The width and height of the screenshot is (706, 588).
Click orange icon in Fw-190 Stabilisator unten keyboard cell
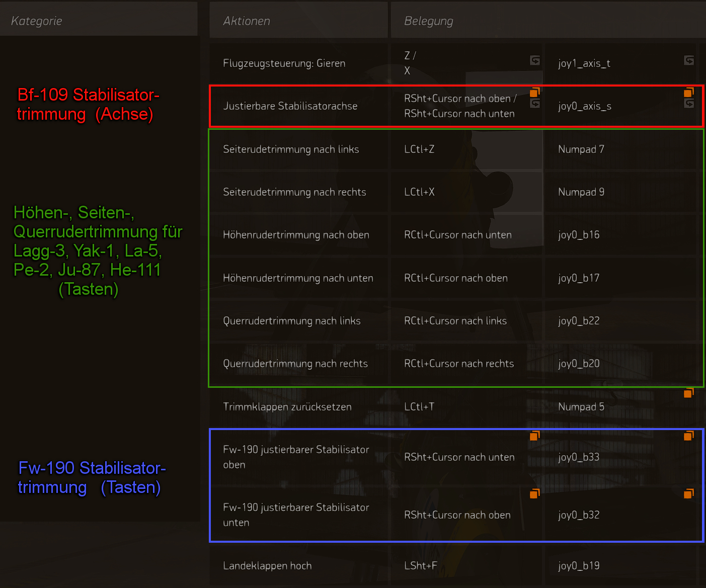pos(535,494)
